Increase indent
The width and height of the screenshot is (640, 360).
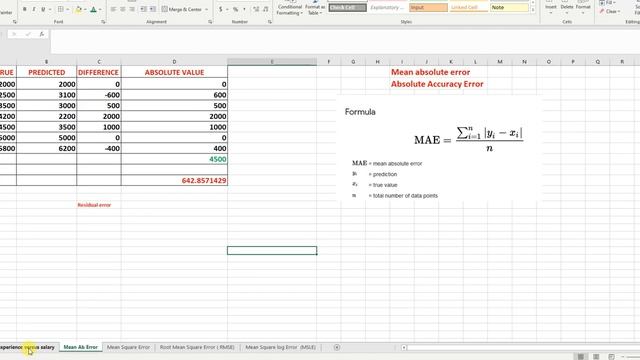152,9
